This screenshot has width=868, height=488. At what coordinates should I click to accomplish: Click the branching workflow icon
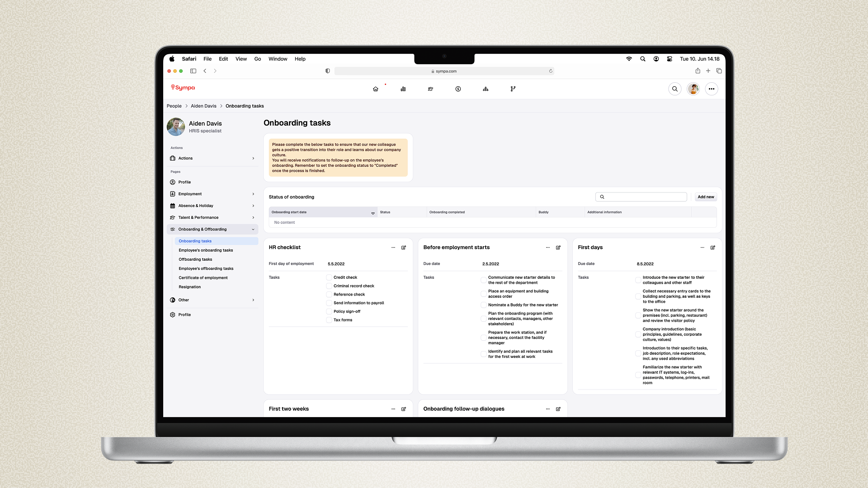pos(513,89)
